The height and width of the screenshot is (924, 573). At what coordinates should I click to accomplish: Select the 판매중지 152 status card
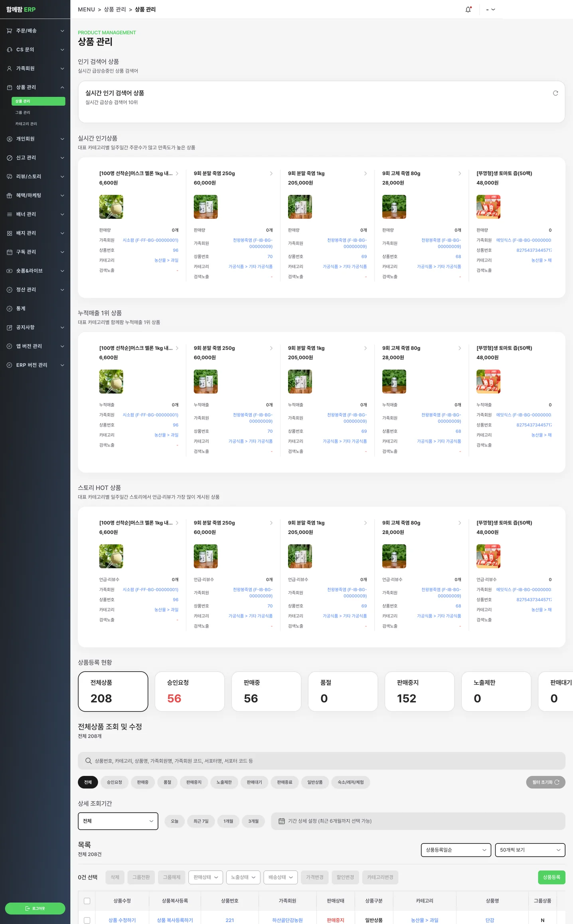[x=419, y=691]
